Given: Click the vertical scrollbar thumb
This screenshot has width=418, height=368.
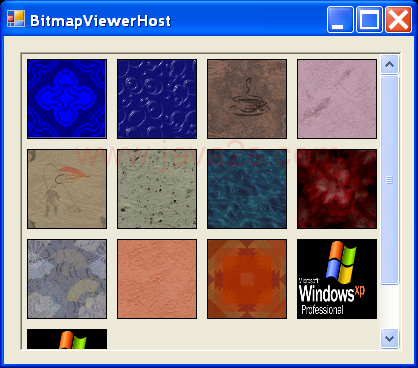Looking at the screenshot, I should (x=390, y=180).
